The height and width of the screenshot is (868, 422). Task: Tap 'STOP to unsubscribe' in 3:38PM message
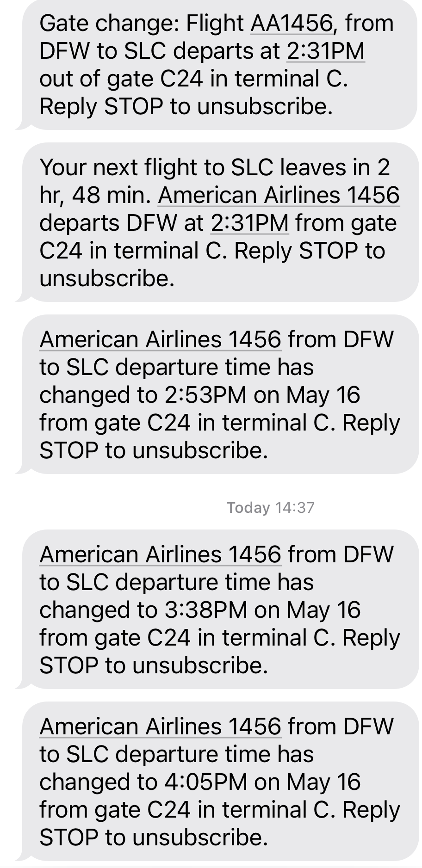[154, 665]
